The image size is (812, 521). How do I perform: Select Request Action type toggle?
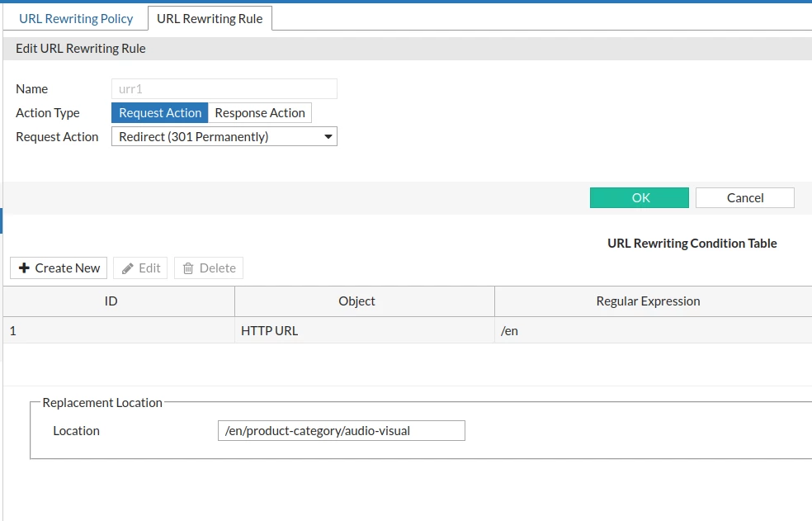pyautogui.click(x=159, y=113)
